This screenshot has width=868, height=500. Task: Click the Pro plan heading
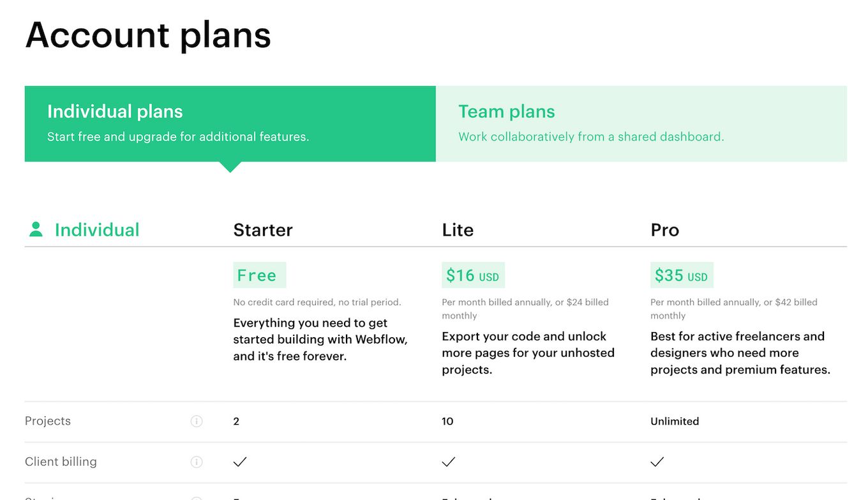coord(665,230)
